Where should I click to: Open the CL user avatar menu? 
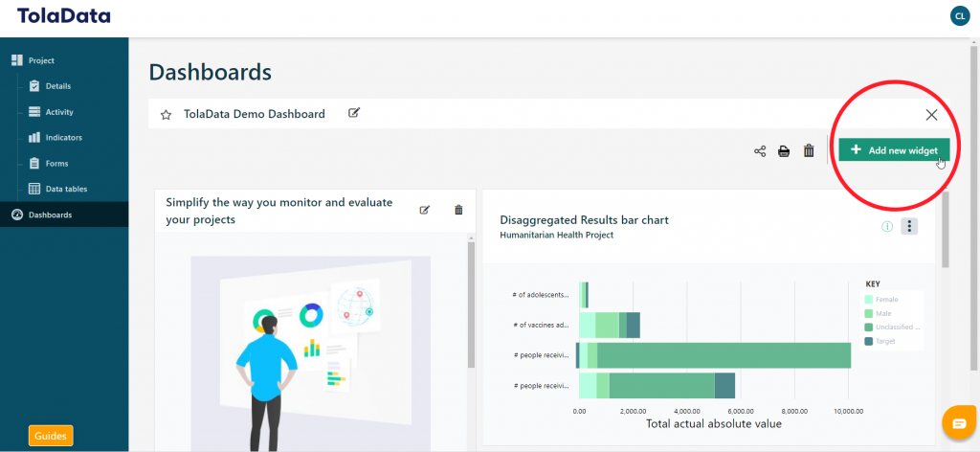(959, 15)
